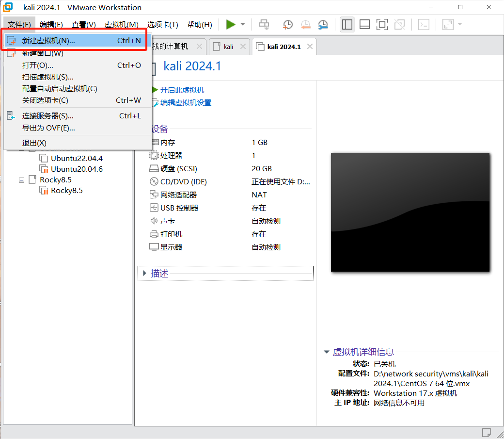
Task: Open the 帮助(H) menu
Action: 199,25
